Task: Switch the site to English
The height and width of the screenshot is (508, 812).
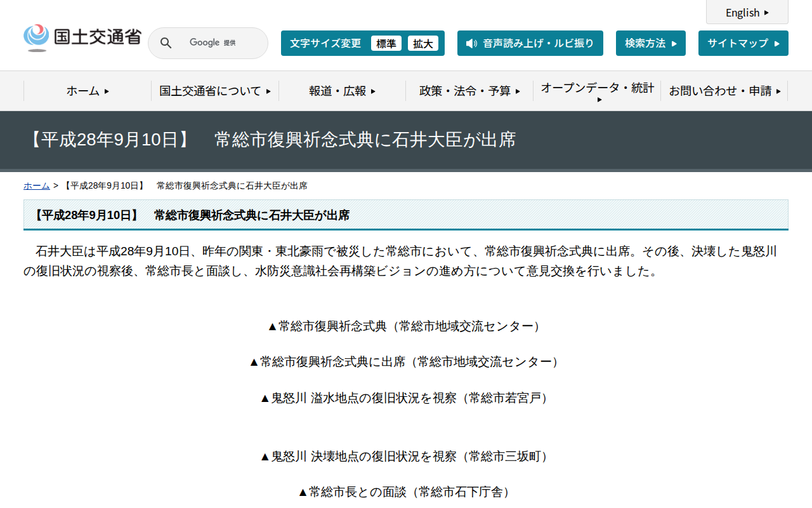Action: click(743, 13)
